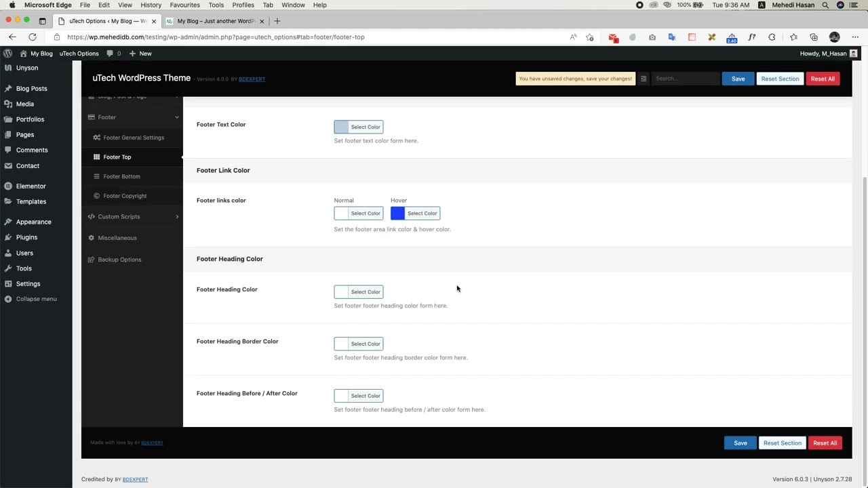
Task: Open the Pages admin menu
Action: [x=25, y=135]
